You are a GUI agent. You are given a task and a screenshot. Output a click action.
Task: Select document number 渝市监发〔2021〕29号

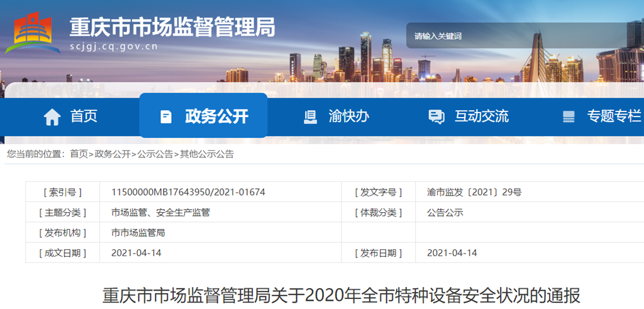coord(474,192)
